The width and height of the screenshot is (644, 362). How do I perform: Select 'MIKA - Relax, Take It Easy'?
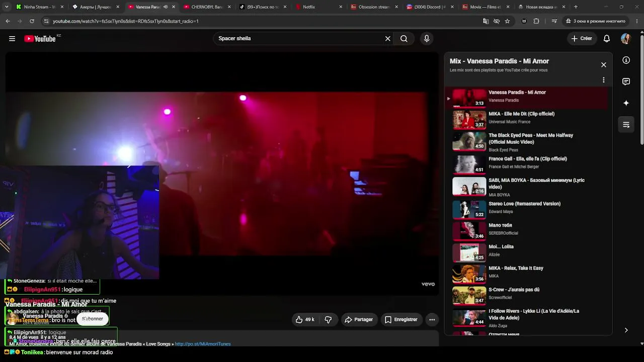(526, 274)
